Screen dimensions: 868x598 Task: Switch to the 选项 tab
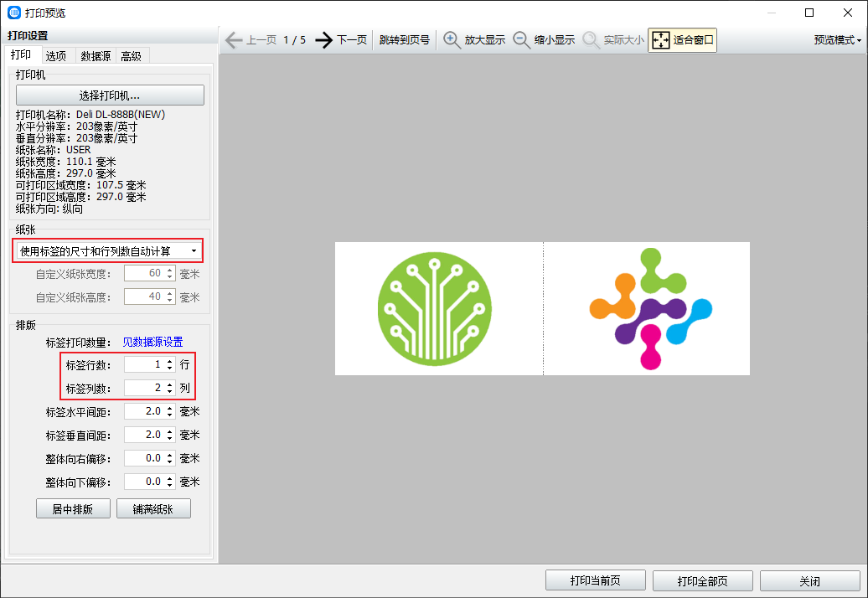pyautogui.click(x=56, y=56)
